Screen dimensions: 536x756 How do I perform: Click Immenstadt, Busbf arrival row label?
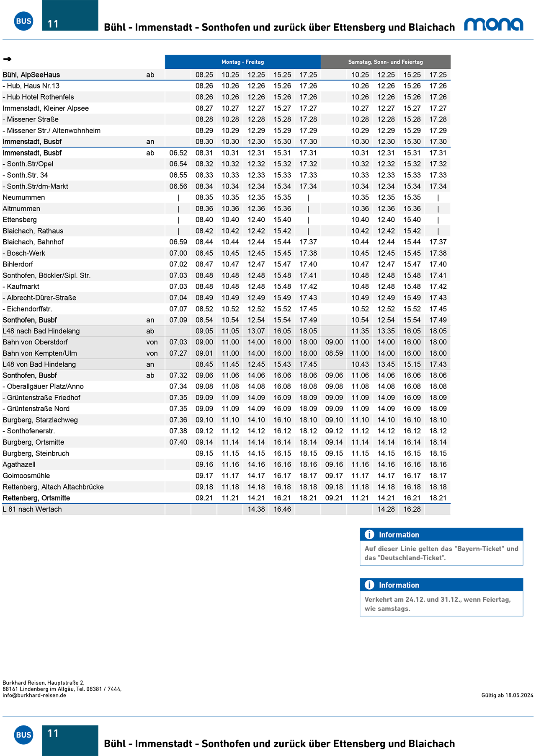pos(32,141)
